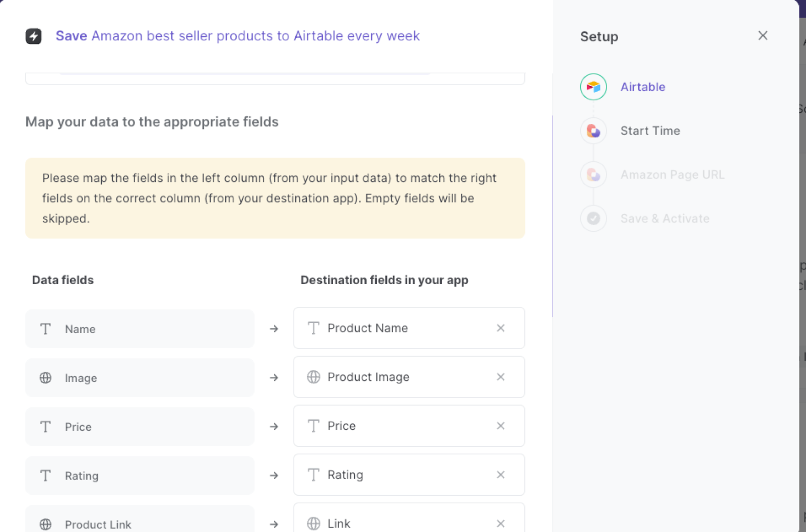Click the Map your data heading
This screenshot has height=532, width=806.
coord(152,122)
